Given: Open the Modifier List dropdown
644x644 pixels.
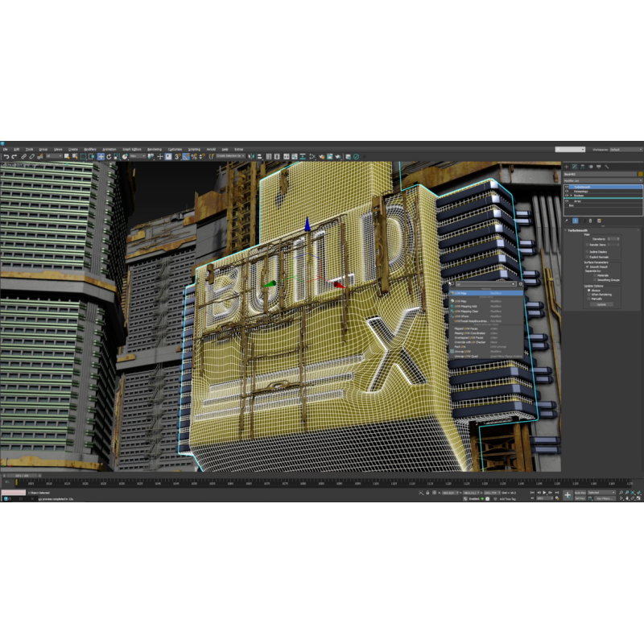Looking at the screenshot, I should coord(602,180).
